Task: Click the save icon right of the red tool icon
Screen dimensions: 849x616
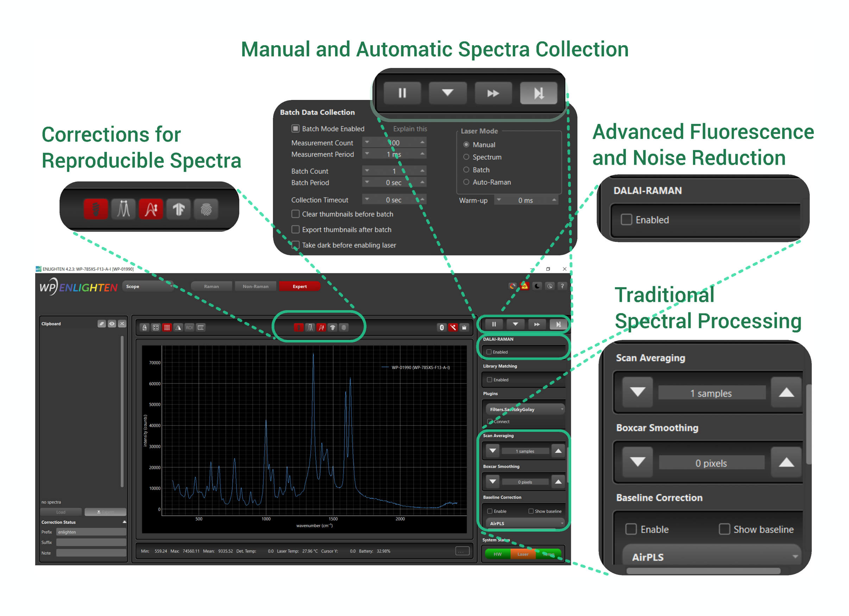Action: pos(464,328)
